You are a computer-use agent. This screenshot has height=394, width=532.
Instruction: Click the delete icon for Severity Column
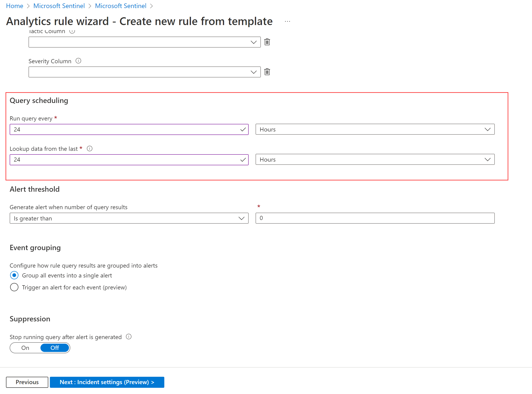click(267, 71)
